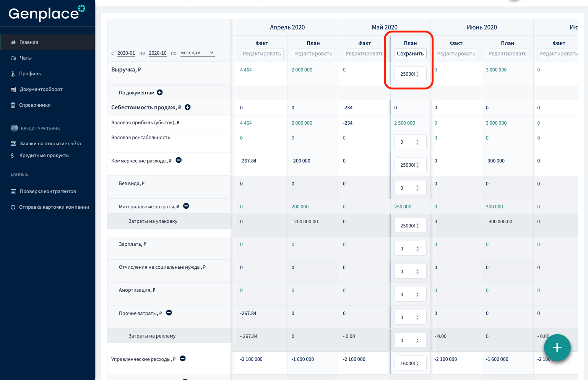Viewport: 588px width, 380px height.
Task: Click the end date 2020-10 field
Action: (158, 53)
